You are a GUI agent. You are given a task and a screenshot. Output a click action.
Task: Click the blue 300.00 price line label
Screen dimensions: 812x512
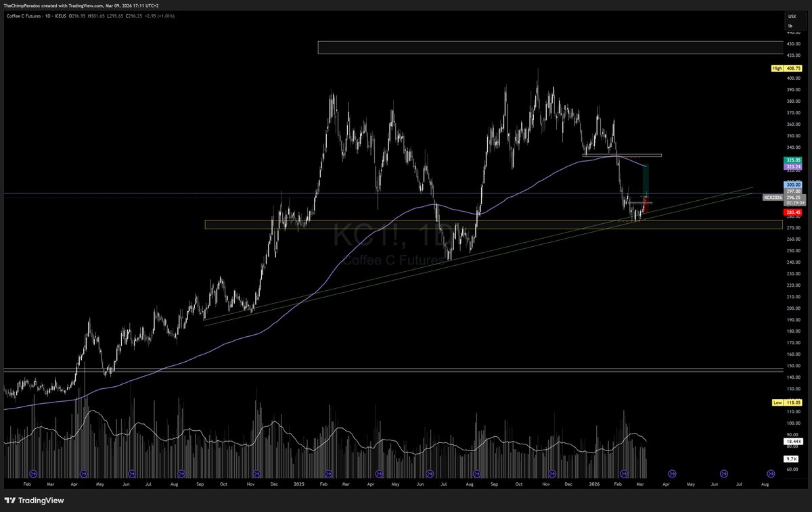(792, 185)
